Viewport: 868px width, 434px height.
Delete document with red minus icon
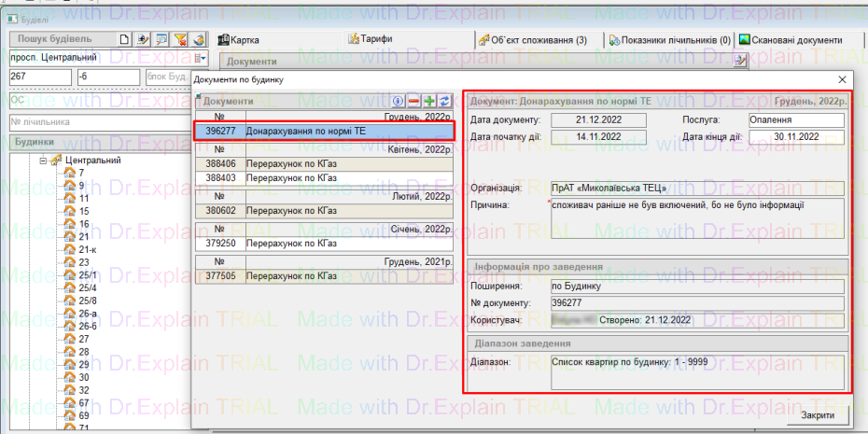413,101
